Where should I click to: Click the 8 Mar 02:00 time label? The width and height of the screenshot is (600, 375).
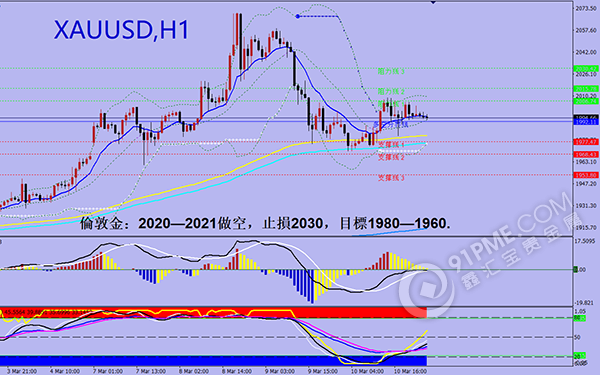click(x=194, y=371)
